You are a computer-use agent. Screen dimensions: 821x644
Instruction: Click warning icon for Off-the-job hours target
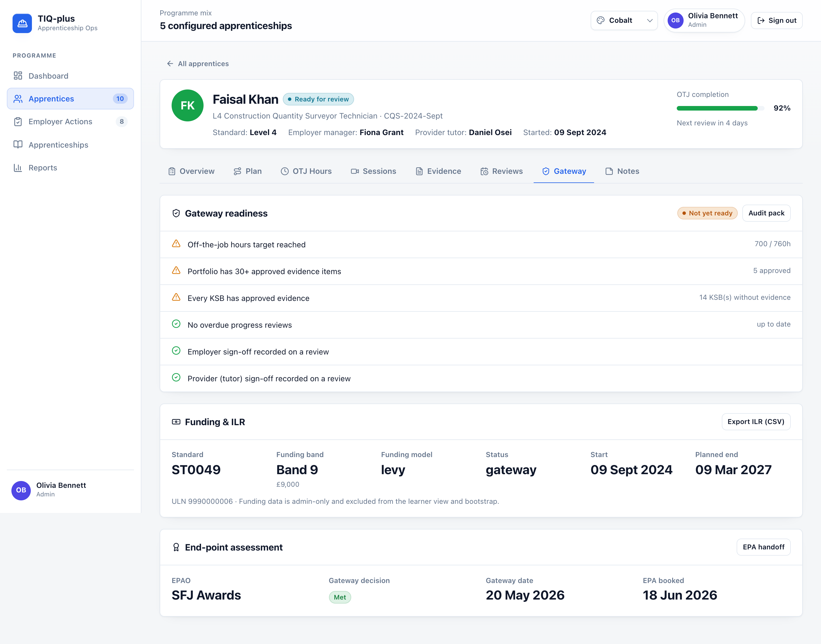click(x=176, y=244)
